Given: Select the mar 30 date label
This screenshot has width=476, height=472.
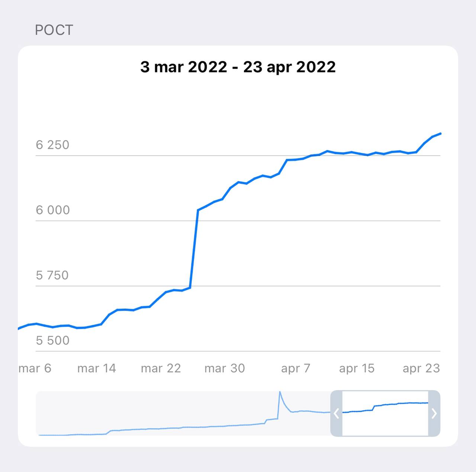Looking at the screenshot, I should 225,368.
